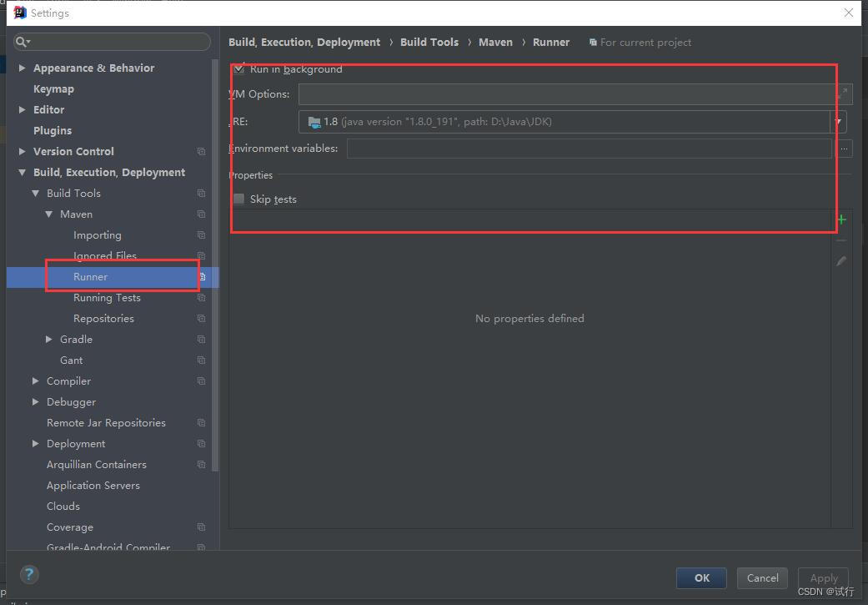
Task: Toggle the Run in background checkbox
Action: 238,69
